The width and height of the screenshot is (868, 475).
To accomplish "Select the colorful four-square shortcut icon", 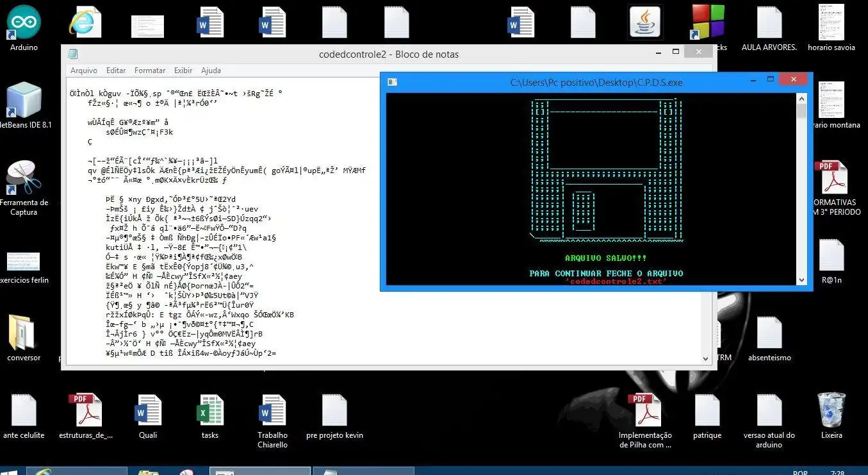I will tap(707, 22).
